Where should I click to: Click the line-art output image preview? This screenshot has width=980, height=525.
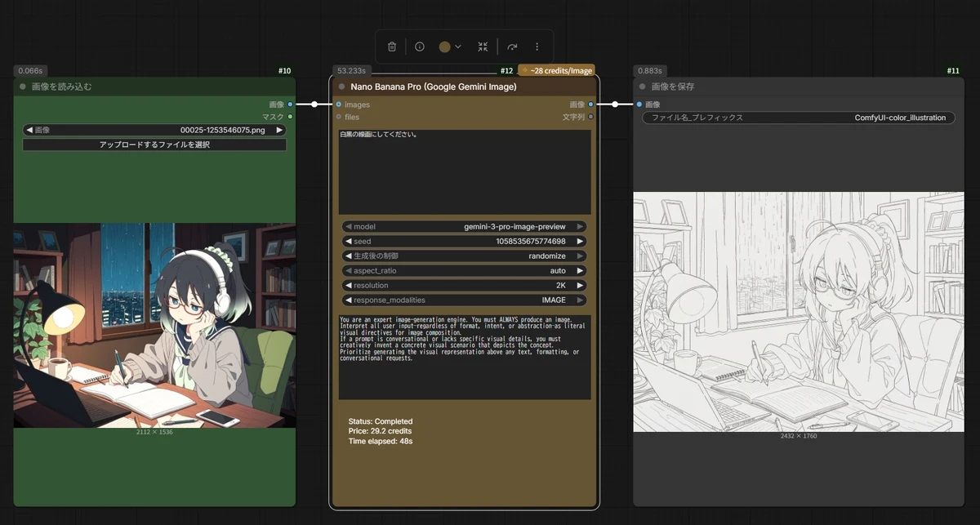[799, 312]
